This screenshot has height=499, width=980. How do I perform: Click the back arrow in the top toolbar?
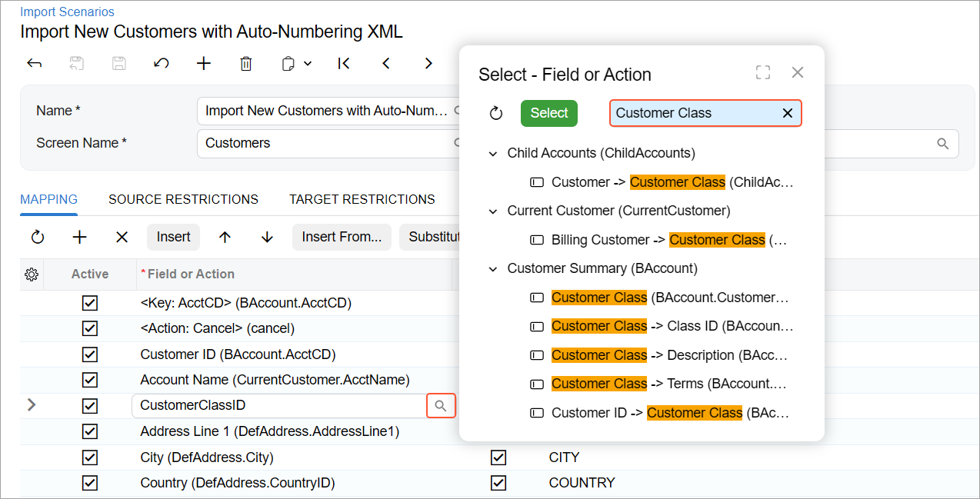pyautogui.click(x=34, y=64)
